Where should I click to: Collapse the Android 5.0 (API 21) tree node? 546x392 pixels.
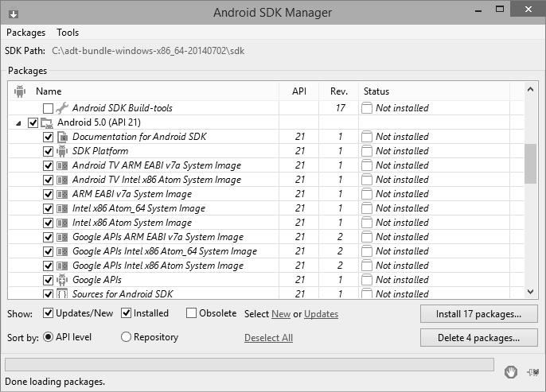[x=18, y=123]
